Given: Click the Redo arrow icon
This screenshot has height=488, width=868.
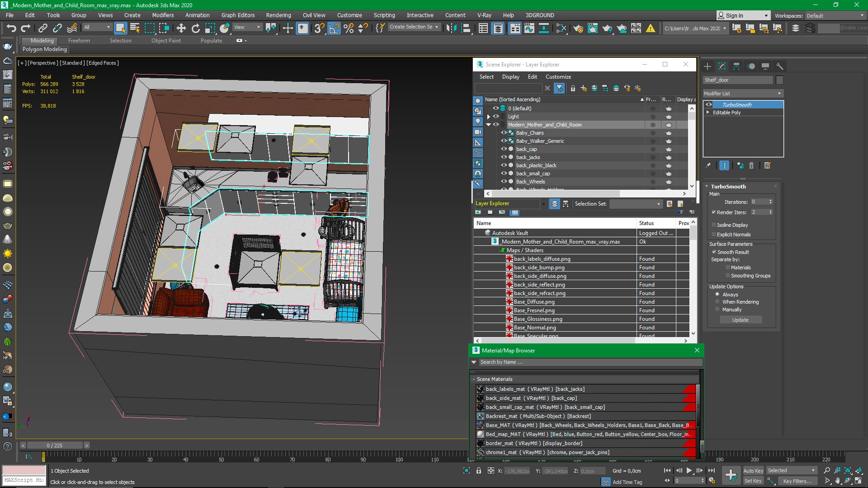Looking at the screenshot, I should (x=25, y=28).
